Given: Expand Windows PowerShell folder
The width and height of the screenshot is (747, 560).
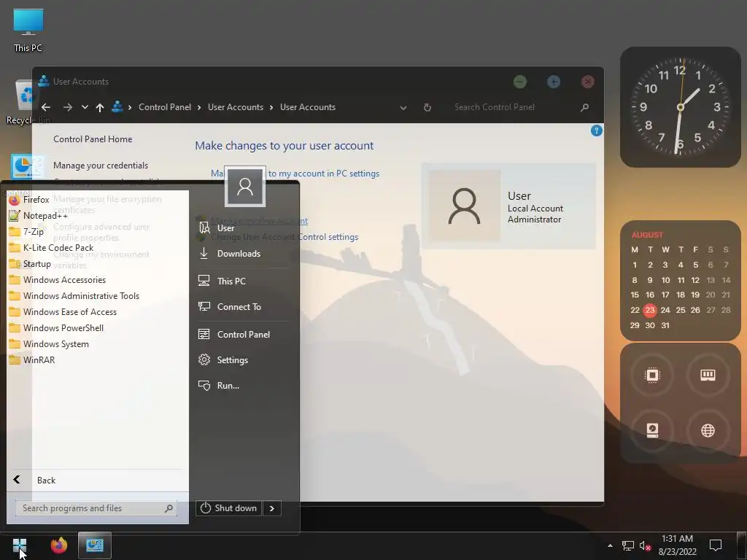Looking at the screenshot, I should (x=56, y=328).
